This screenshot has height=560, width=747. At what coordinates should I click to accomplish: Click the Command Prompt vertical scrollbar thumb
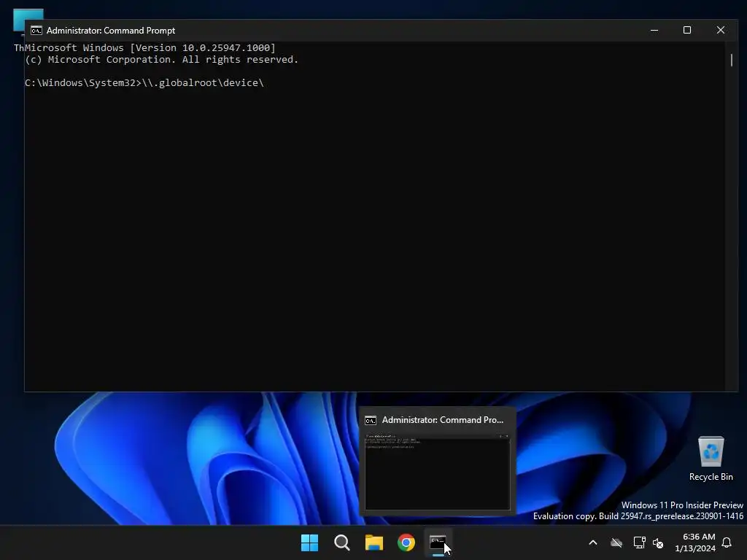point(731,60)
